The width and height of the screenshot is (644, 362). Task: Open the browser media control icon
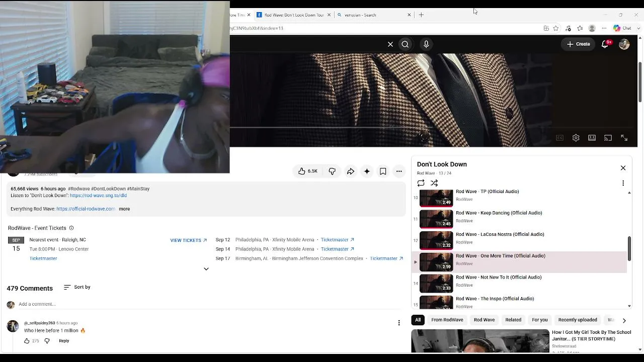[x=568, y=28]
